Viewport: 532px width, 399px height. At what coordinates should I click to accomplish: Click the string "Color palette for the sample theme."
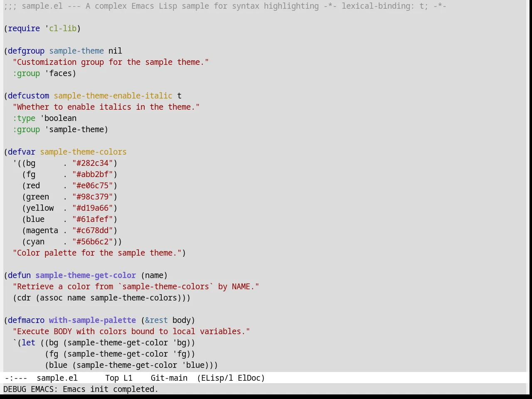tap(97, 253)
